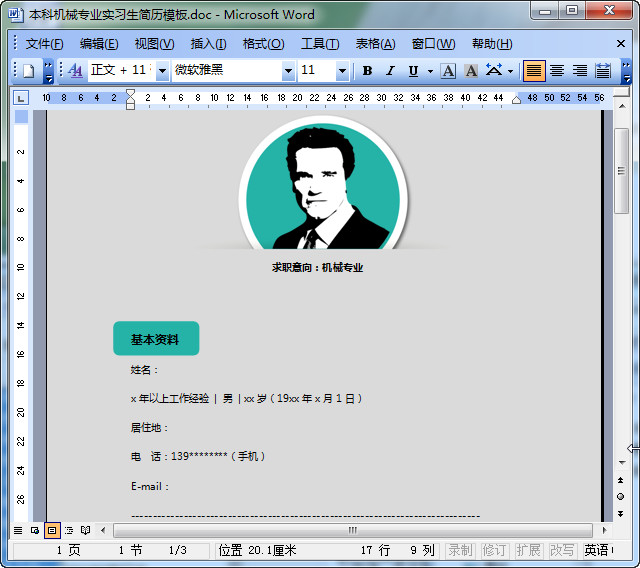Close the document with menu bar X
The width and height of the screenshot is (640, 568).
point(621,43)
